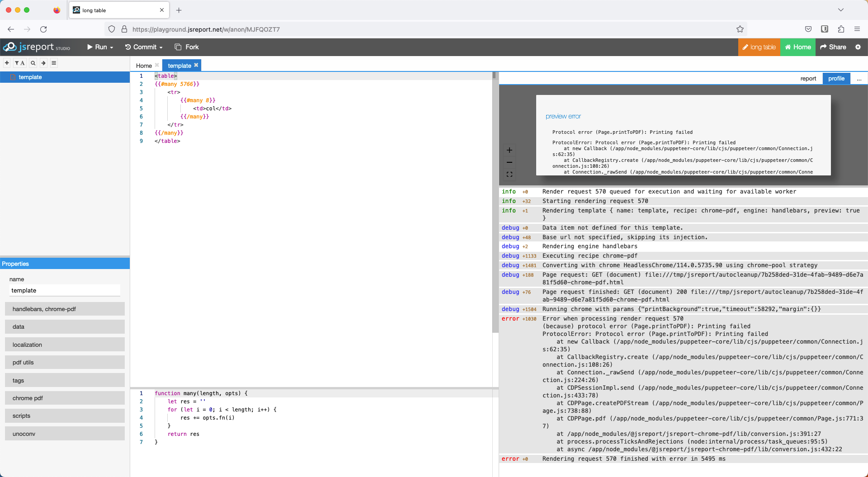Open the Commit dropdown menu
Viewport: 868px width, 477px height.
click(x=143, y=47)
